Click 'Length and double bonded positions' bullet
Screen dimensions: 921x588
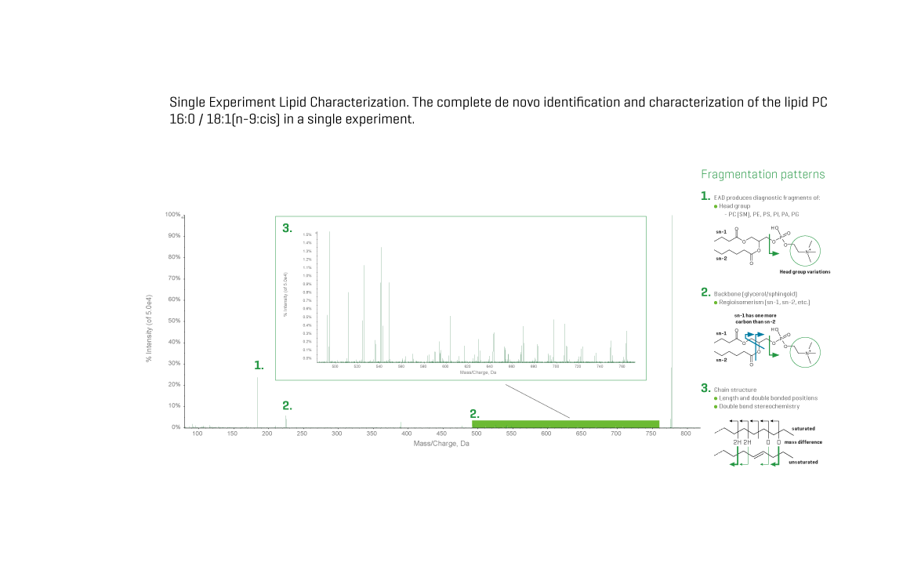(768, 398)
